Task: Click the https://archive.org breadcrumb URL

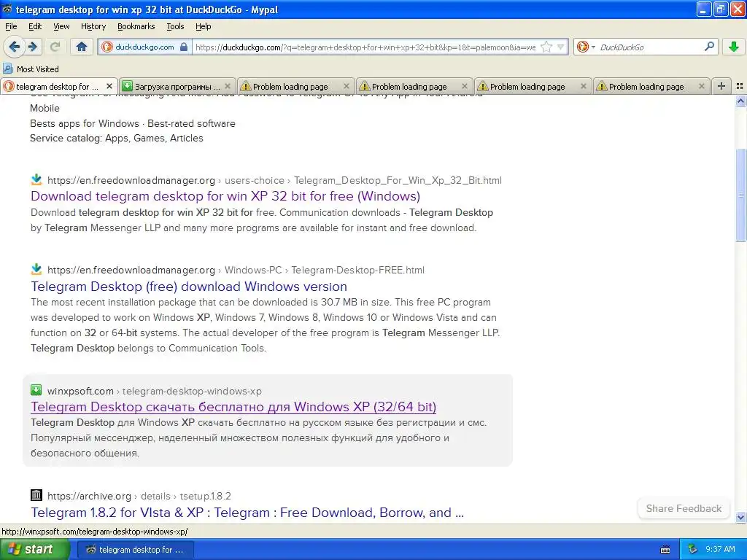Action: [x=139, y=496]
